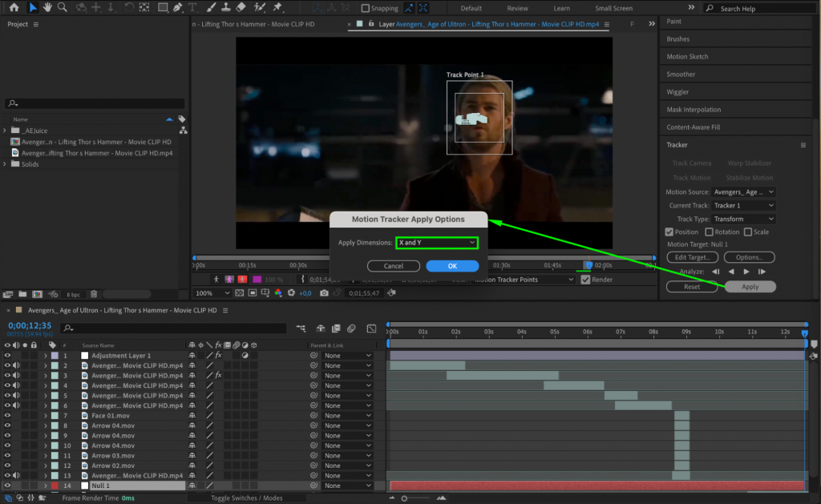The image size is (821, 504).
Task: Open the Tracker panel menu
Action: click(803, 145)
